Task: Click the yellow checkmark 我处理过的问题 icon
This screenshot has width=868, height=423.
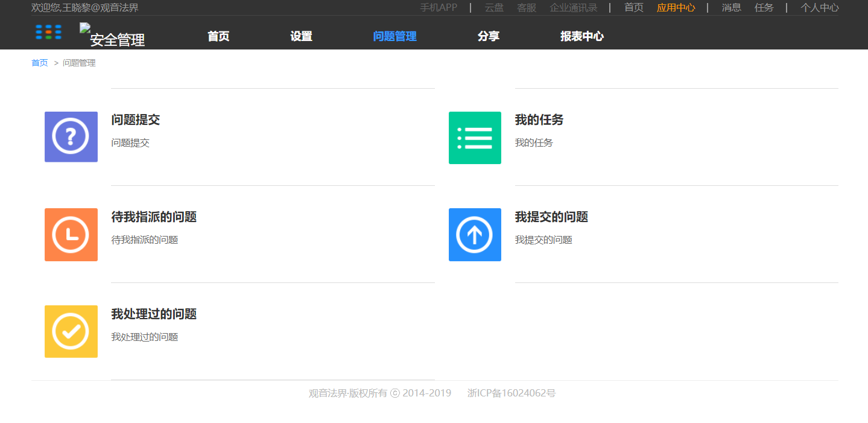Action: click(71, 331)
